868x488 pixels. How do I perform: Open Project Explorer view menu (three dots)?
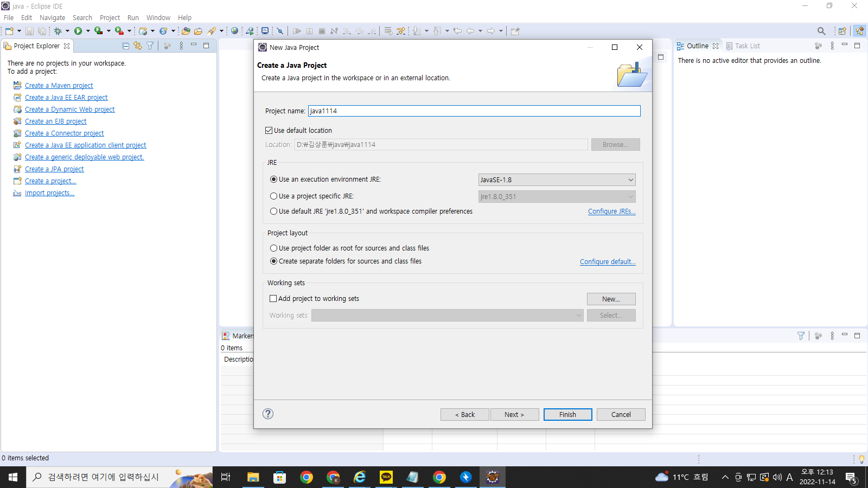point(181,46)
